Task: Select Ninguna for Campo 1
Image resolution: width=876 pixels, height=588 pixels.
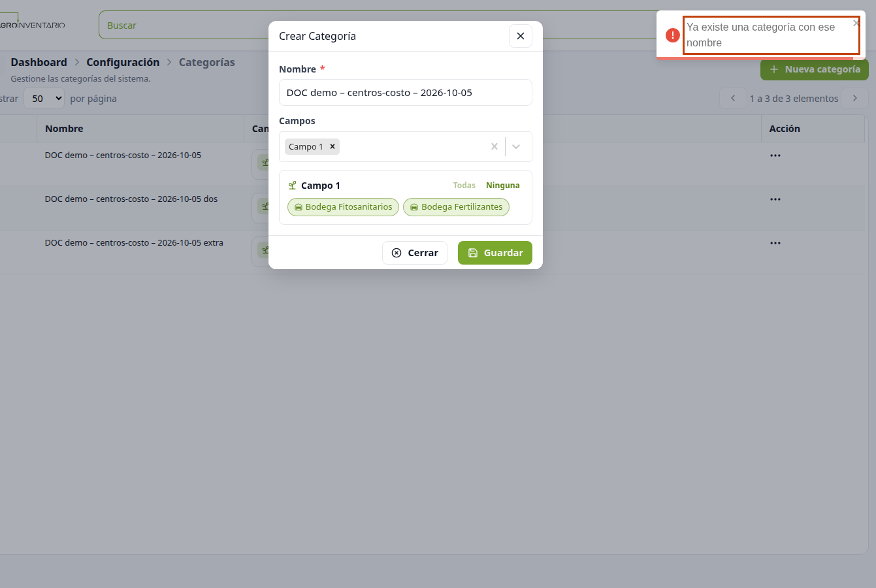Action: click(503, 186)
